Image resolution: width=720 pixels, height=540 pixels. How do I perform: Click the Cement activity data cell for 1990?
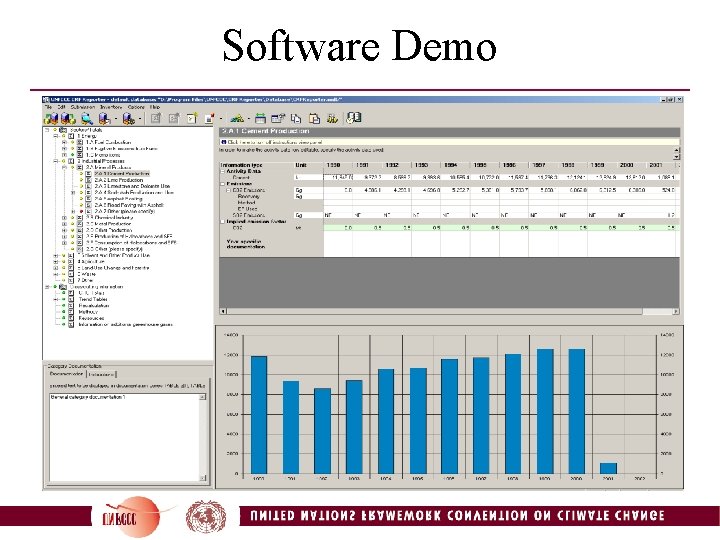(338, 177)
